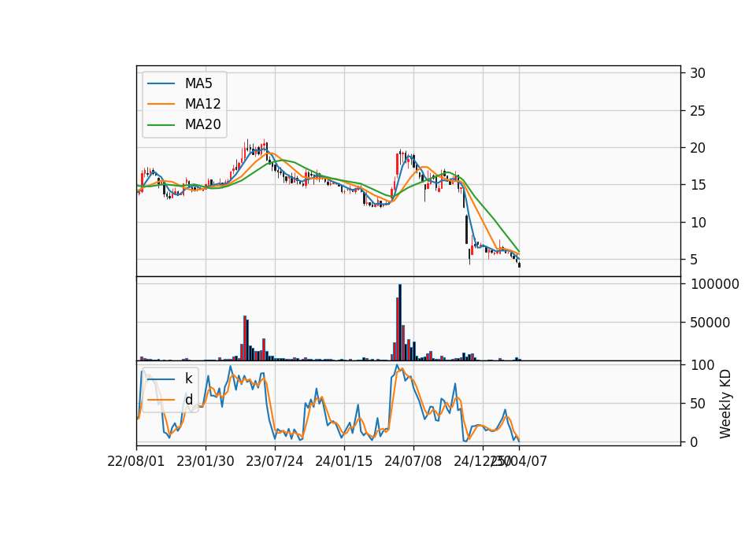Click the MA12 legend label
This screenshot has height=543, width=756.
[x=202, y=104]
